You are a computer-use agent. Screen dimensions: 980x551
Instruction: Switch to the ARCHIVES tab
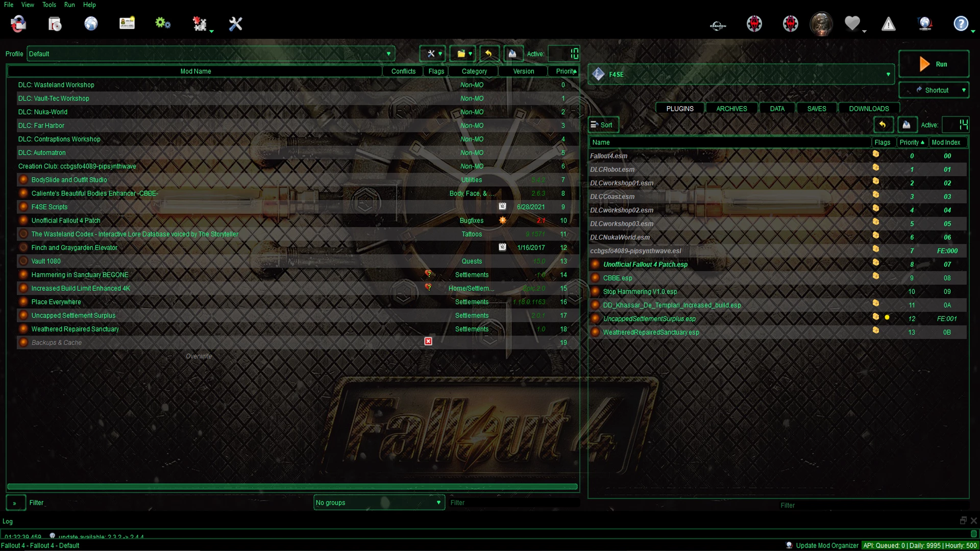731,109
